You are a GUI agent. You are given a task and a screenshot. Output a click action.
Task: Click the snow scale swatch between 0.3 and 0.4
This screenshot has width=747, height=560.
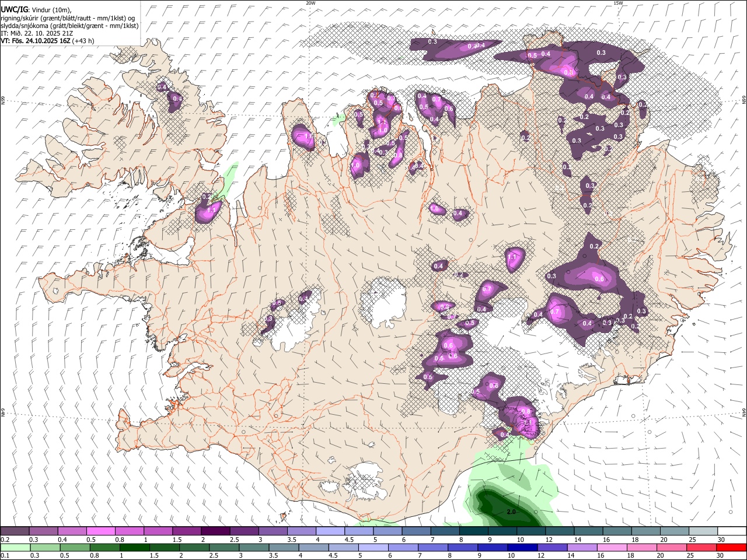(x=44, y=531)
